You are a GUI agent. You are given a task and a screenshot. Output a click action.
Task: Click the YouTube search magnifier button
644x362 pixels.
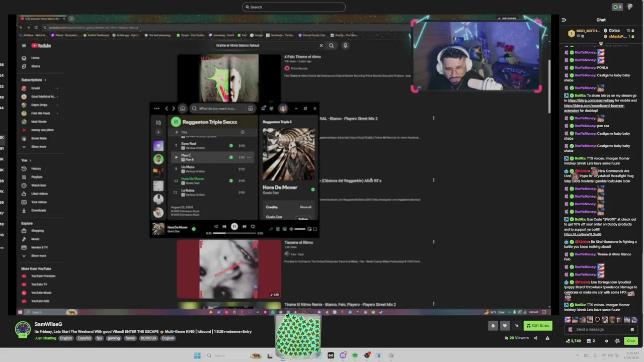pyautogui.click(x=331, y=46)
